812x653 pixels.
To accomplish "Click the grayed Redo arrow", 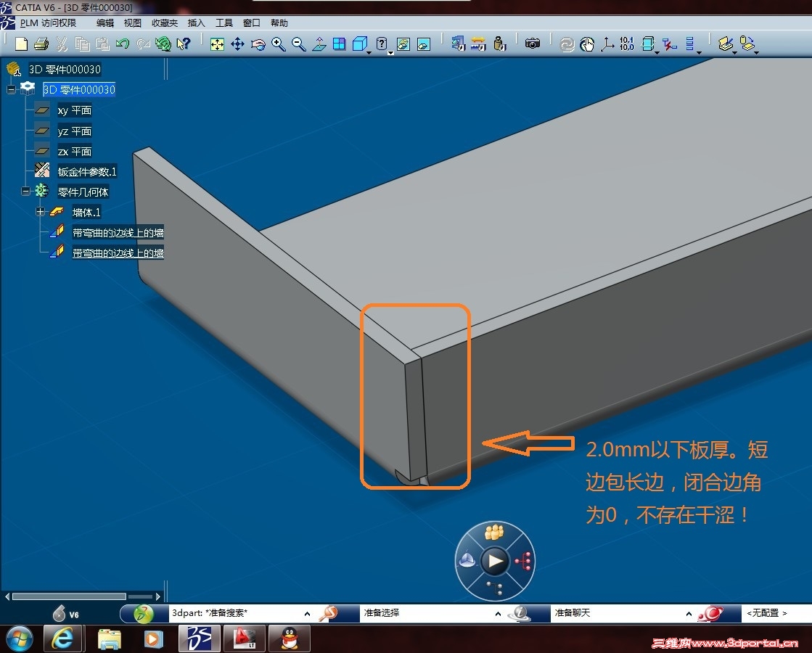I will click(x=143, y=44).
